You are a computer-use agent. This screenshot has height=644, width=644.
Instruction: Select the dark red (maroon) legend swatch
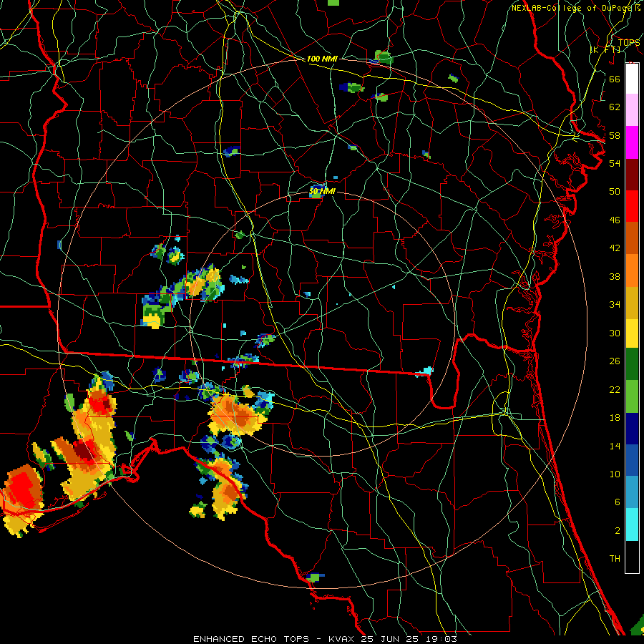point(632,175)
